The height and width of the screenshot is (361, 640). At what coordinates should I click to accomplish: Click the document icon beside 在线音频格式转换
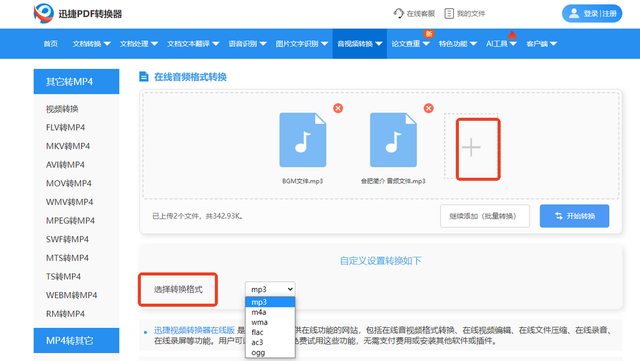point(144,76)
